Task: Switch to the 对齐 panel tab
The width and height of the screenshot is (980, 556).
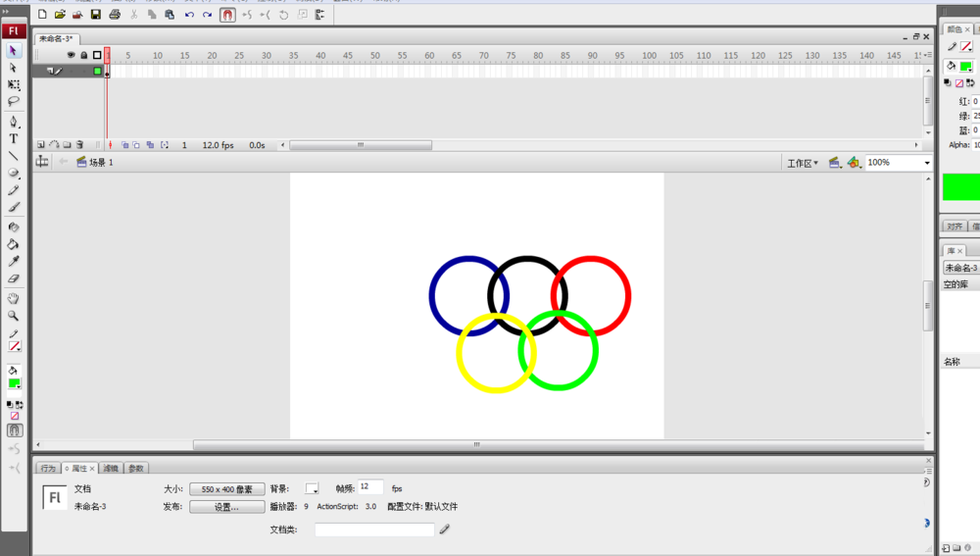Action: (955, 227)
